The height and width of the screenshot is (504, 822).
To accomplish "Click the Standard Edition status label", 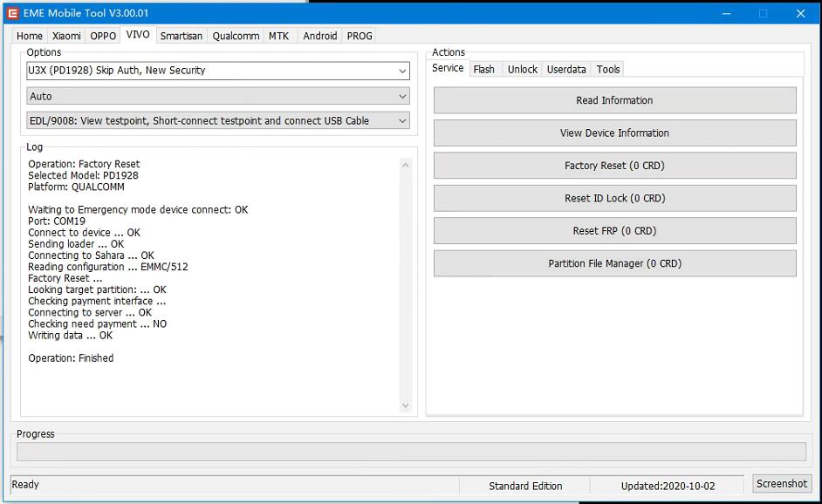I will tap(525, 487).
